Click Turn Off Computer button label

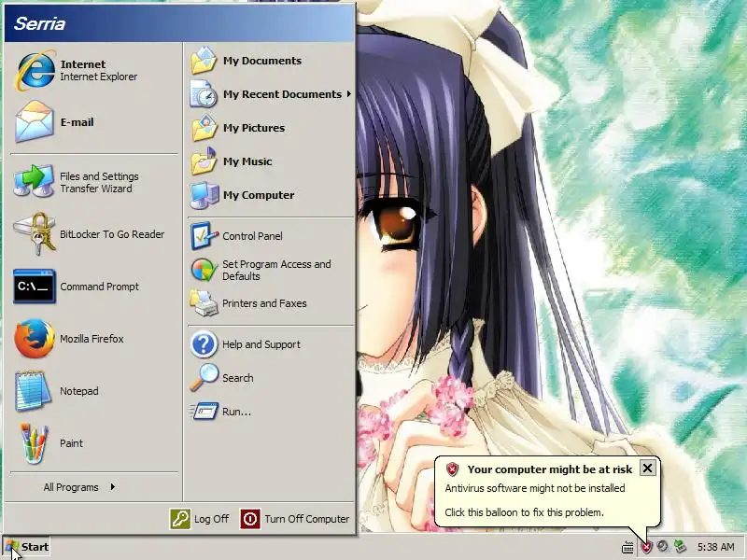click(x=307, y=519)
